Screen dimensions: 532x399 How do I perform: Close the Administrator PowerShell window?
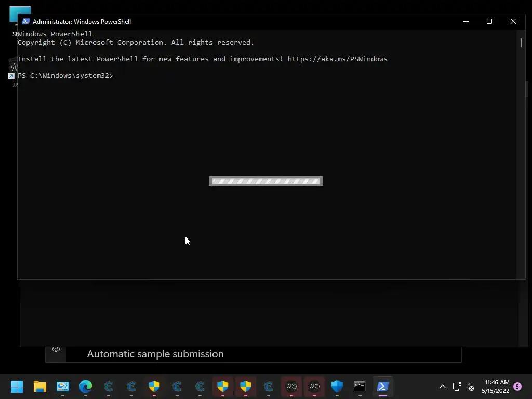tap(513, 21)
